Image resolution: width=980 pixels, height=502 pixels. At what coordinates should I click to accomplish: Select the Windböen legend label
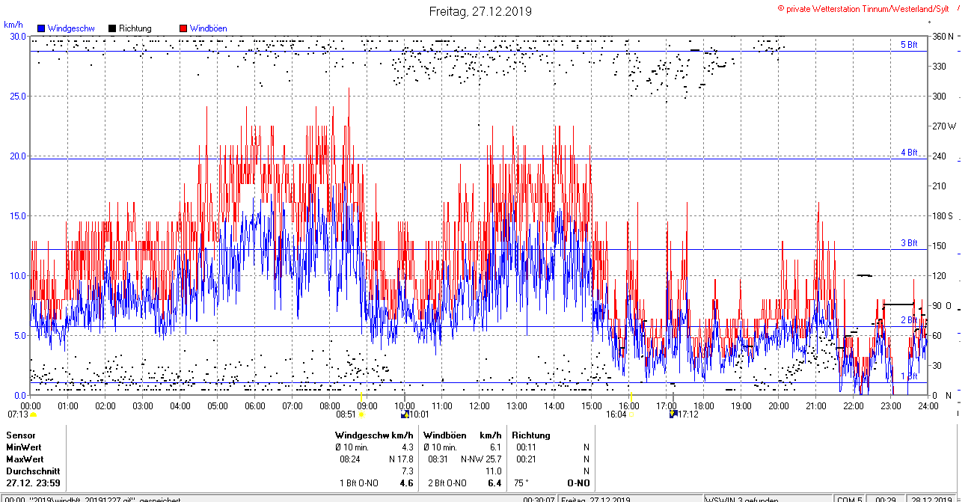pyautogui.click(x=207, y=28)
